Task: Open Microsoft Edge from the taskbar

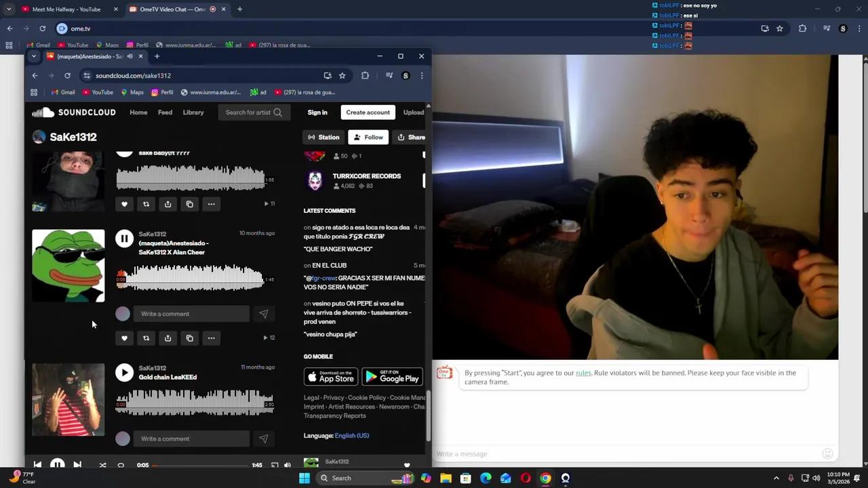Action: (486, 478)
